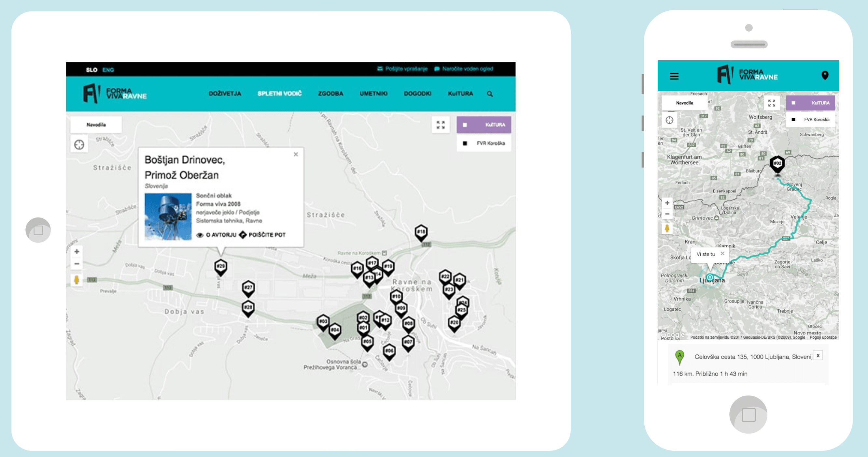
Task: Close the Boštjan Drinovec info popup
Action: (x=296, y=155)
